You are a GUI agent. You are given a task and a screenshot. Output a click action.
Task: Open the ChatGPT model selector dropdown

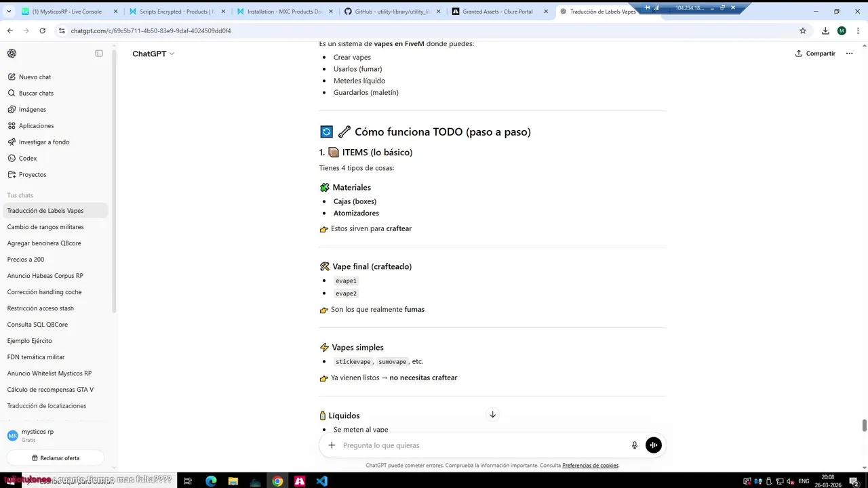[x=153, y=54]
